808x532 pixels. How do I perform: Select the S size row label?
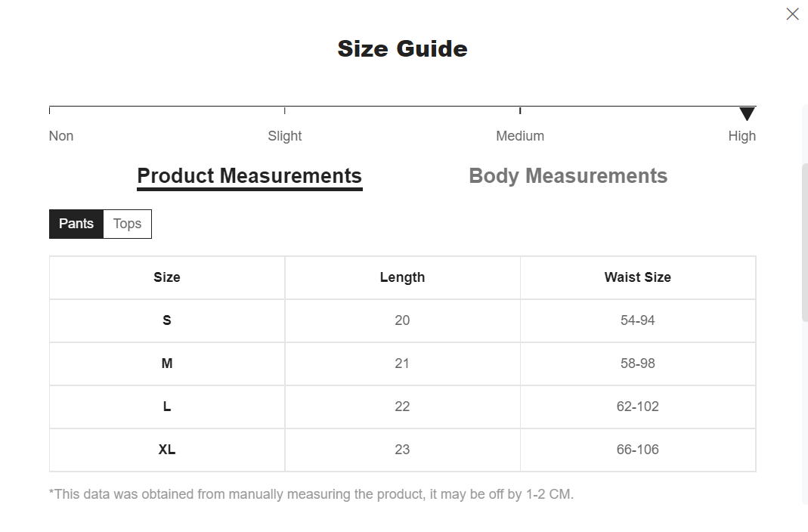(167, 320)
